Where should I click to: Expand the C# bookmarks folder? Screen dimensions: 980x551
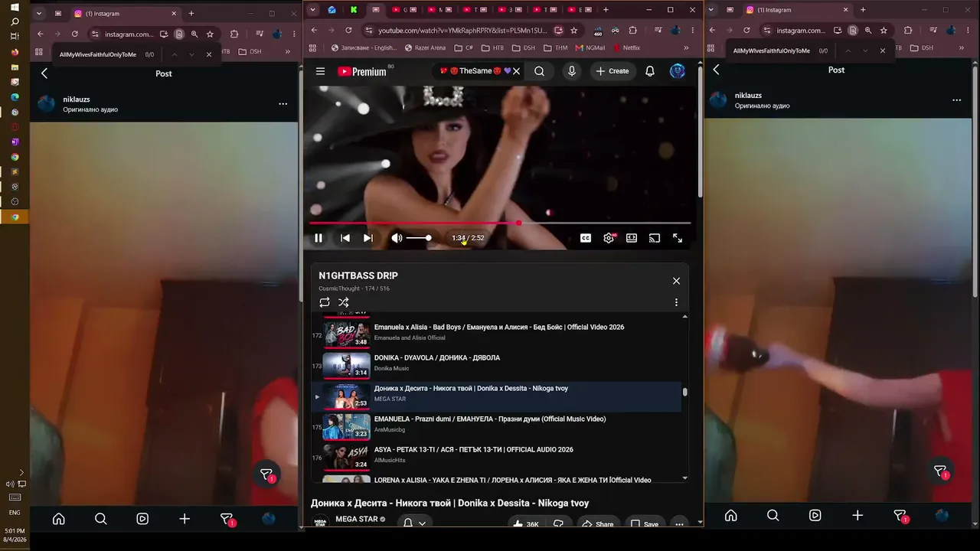pyautogui.click(x=463, y=47)
